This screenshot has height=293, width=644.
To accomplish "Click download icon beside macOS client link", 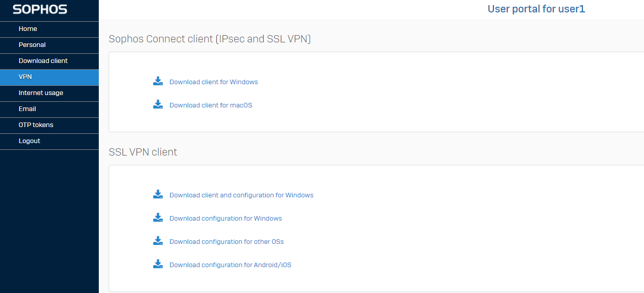I will (x=158, y=104).
